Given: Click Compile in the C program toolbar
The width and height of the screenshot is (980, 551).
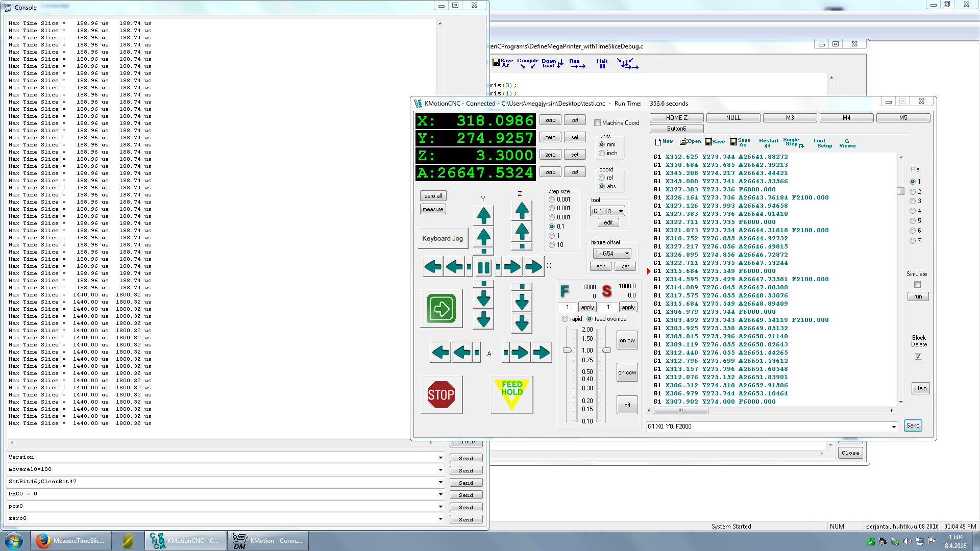Looking at the screenshot, I should click(527, 63).
